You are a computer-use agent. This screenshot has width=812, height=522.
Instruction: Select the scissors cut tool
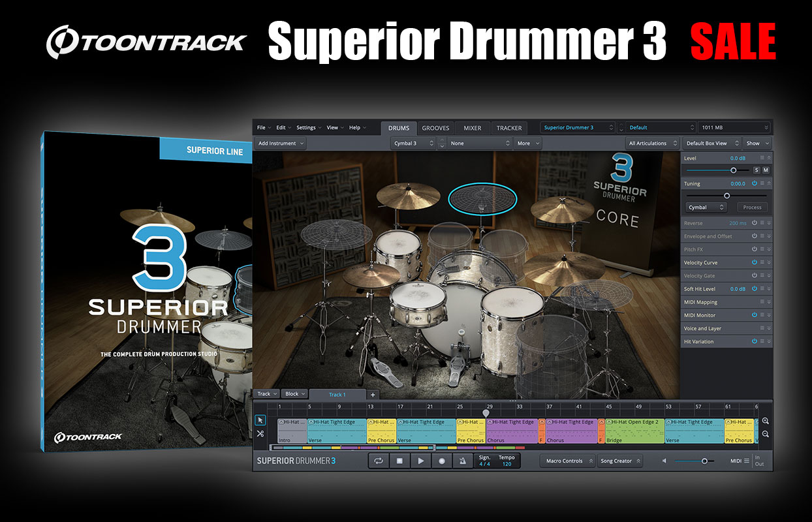(260, 434)
